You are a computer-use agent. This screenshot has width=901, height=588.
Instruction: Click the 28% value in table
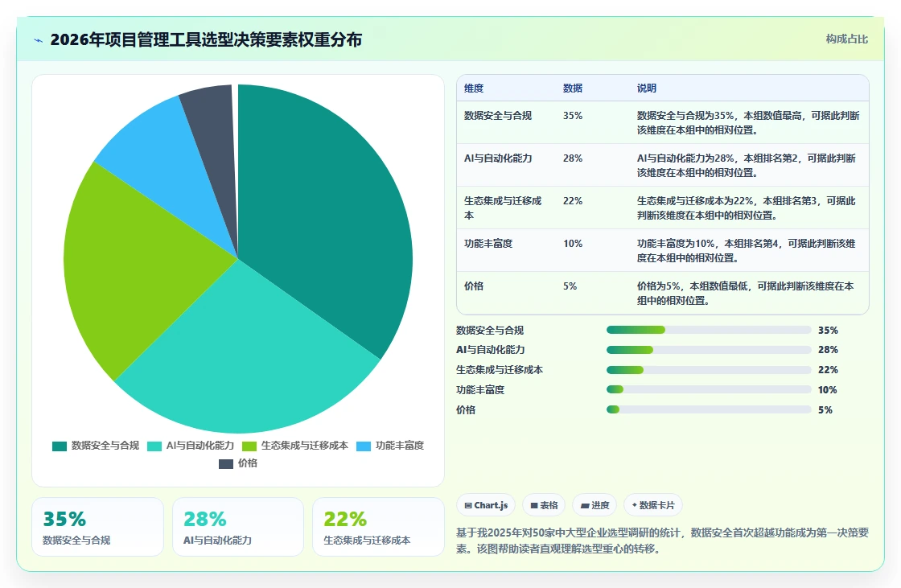point(572,158)
